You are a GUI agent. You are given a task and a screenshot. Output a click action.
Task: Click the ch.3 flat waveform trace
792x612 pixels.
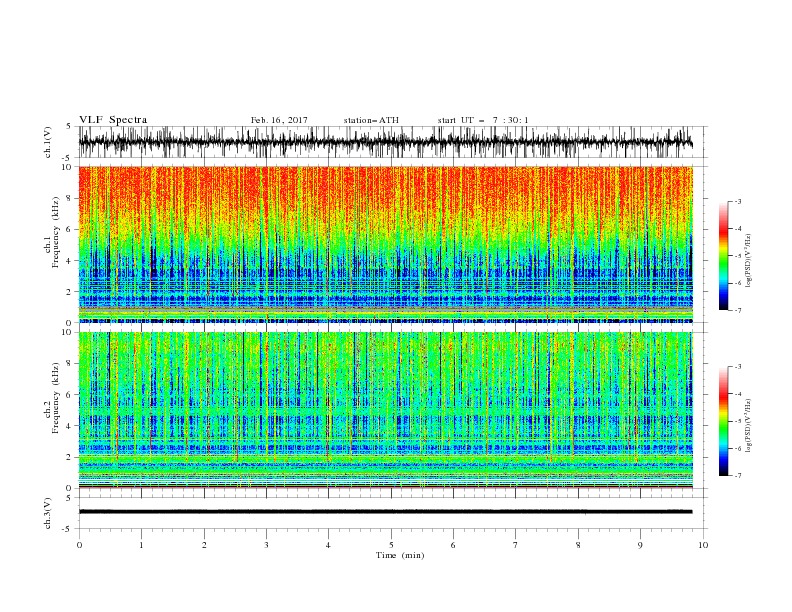[x=386, y=512]
